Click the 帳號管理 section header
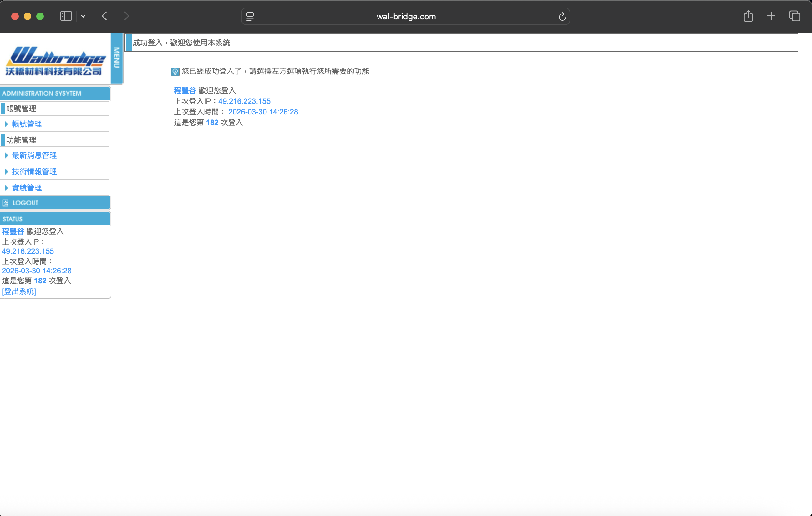The width and height of the screenshot is (812, 516). tap(55, 109)
